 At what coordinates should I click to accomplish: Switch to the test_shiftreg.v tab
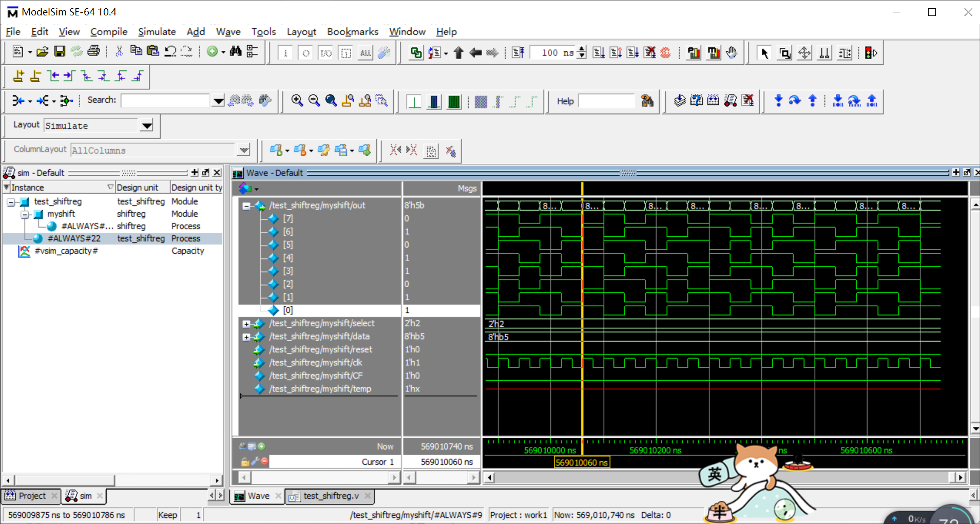click(x=331, y=496)
